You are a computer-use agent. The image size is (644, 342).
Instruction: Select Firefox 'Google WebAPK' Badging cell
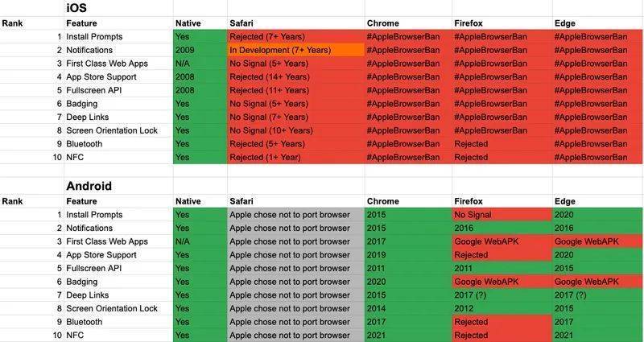tap(502, 282)
